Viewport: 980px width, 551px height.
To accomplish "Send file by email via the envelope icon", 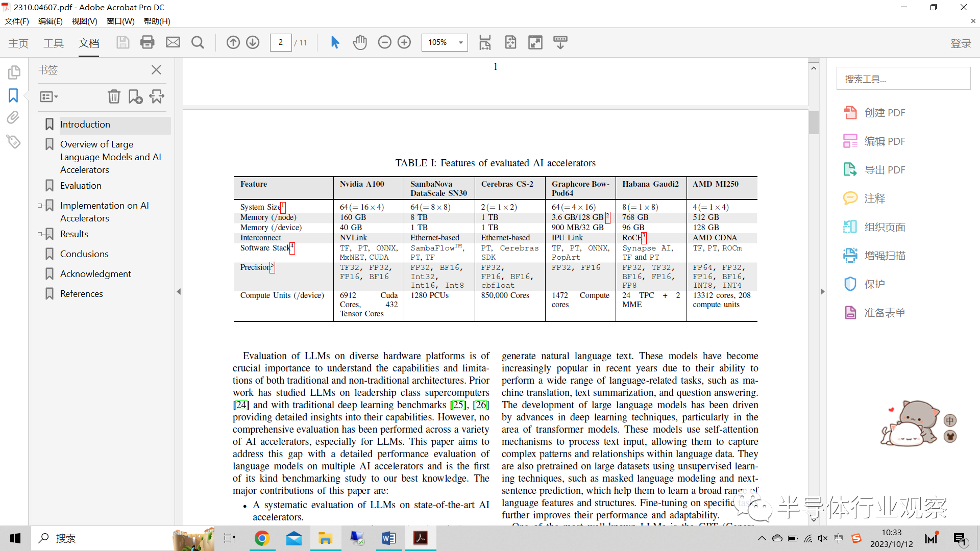I will [173, 42].
